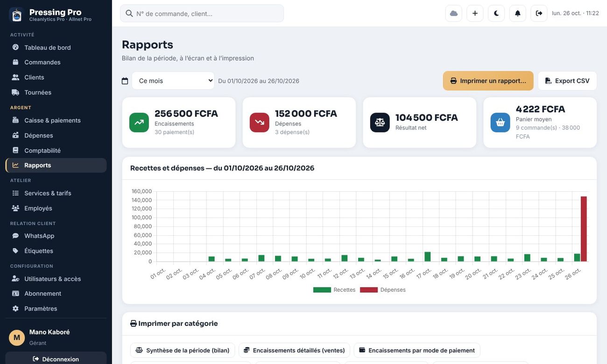Select Dépenses in the sidebar
The image size is (607, 364).
[56, 135]
